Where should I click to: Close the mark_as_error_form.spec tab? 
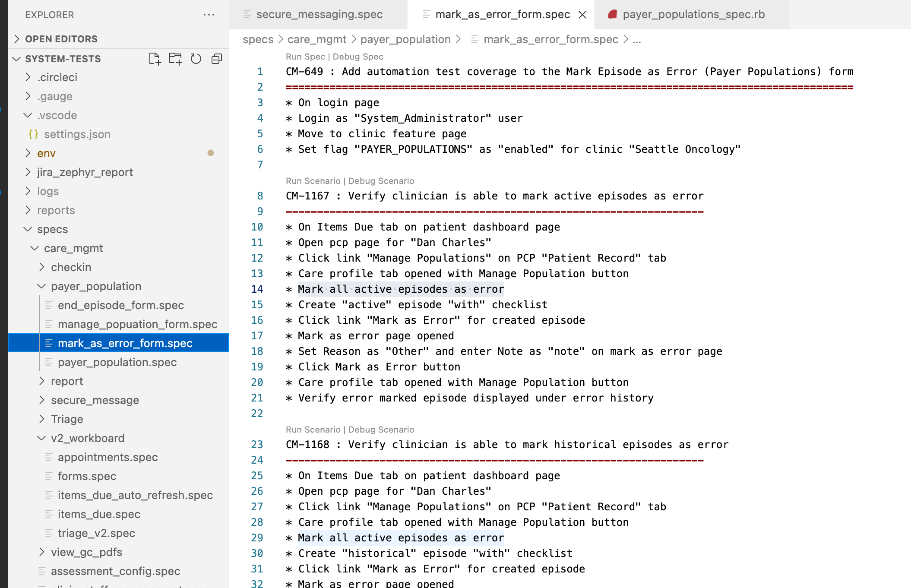coord(582,14)
